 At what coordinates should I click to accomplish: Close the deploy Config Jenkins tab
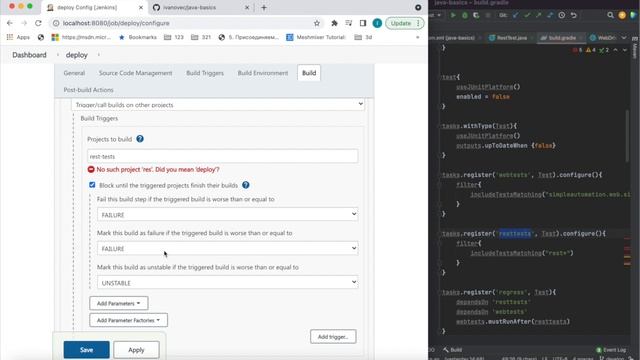pos(140,7)
